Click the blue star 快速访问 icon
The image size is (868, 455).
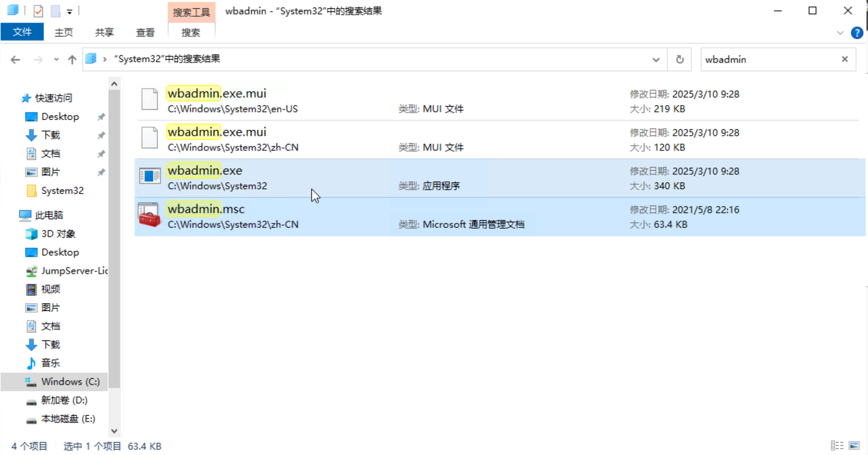point(26,98)
